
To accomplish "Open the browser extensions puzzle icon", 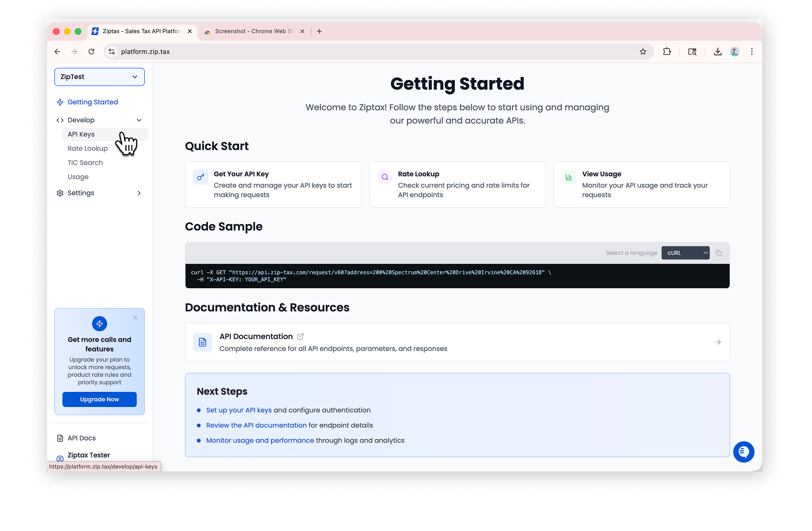I will tap(667, 52).
